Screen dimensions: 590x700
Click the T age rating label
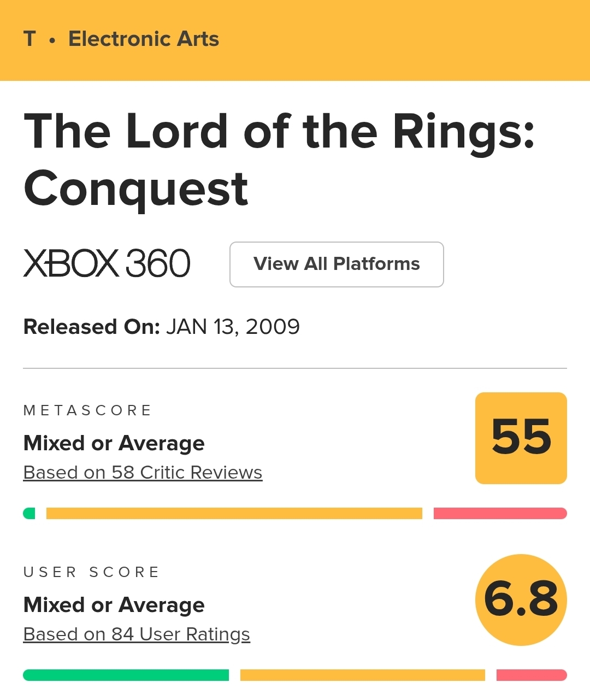(29, 39)
